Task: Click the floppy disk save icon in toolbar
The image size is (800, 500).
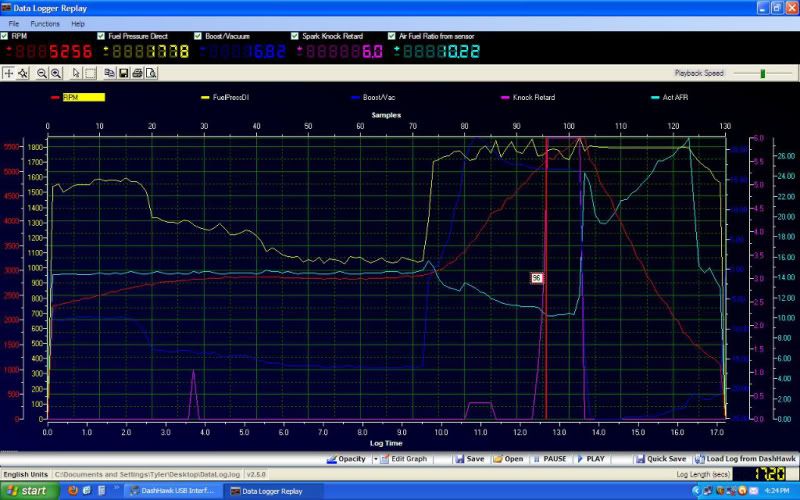Action: point(122,73)
